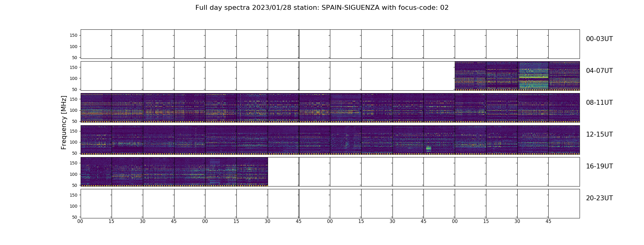Click the 12-15UT row label
The width and height of the screenshot is (644, 245).
click(x=599, y=134)
